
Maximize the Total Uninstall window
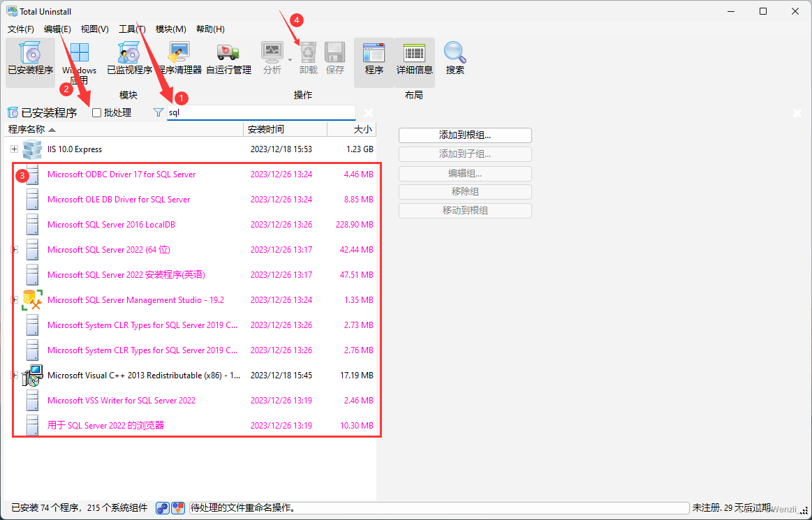763,11
